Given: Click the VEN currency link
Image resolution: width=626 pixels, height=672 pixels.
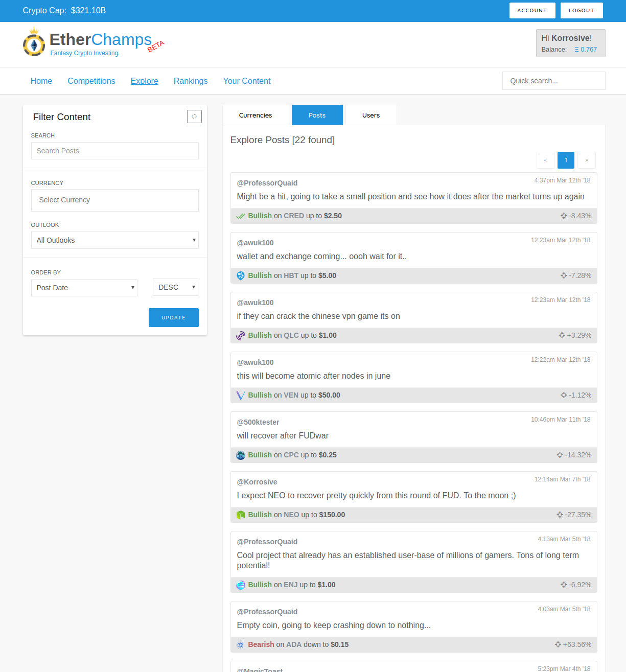Looking at the screenshot, I should (x=291, y=395).
